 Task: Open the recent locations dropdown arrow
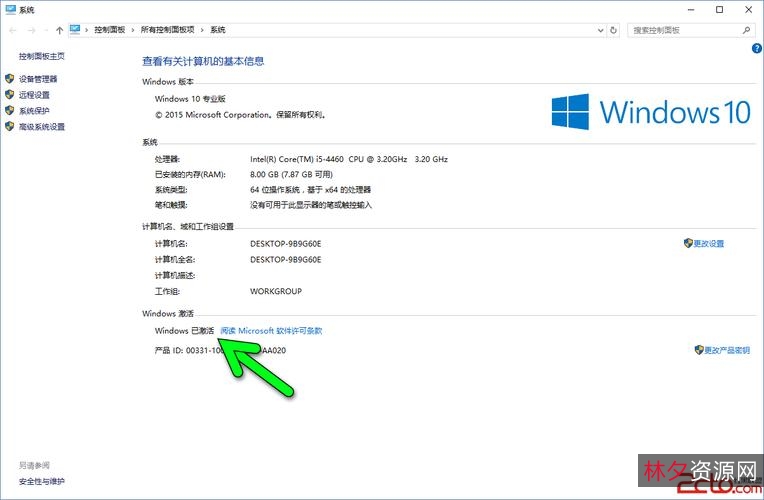click(x=46, y=30)
